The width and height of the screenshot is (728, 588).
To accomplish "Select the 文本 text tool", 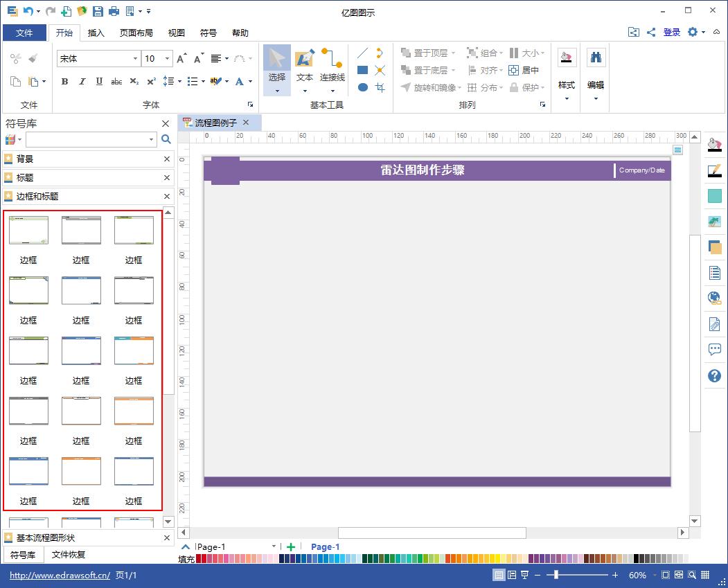I will tap(305, 66).
